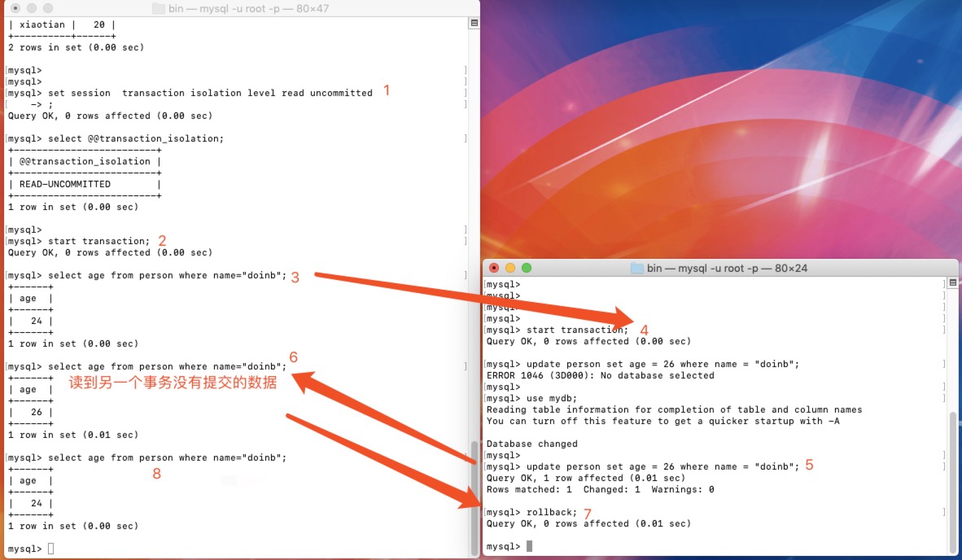Zoom the 80×24 terminal with green button
Image resolution: width=962 pixels, height=560 pixels.
pyautogui.click(x=527, y=268)
